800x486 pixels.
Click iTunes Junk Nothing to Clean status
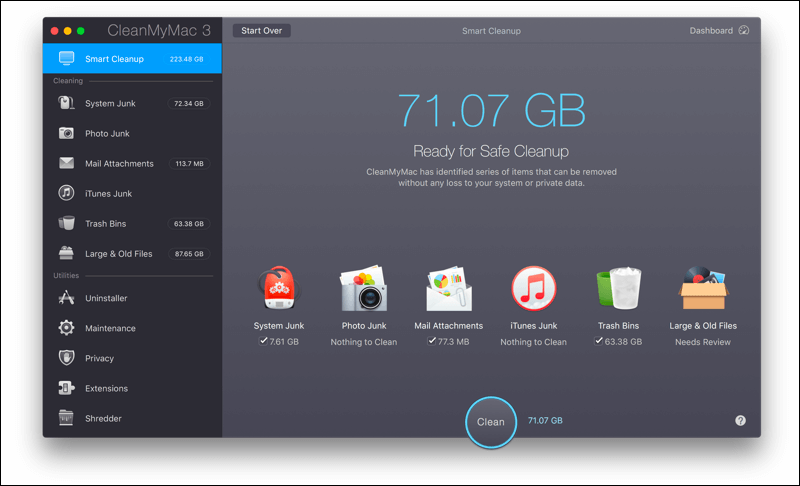(x=534, y=342)
